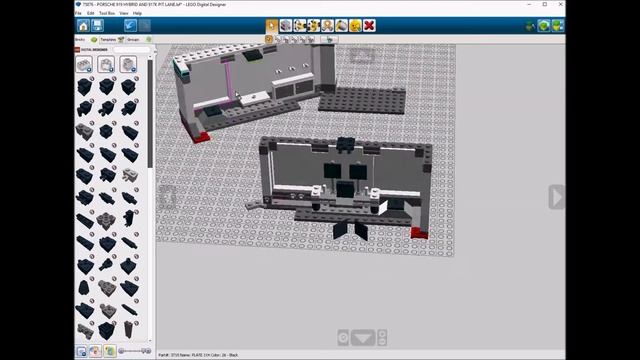Zoom out the camera
Viewport: 640px width, 360px height.
[x=382, y=342]
